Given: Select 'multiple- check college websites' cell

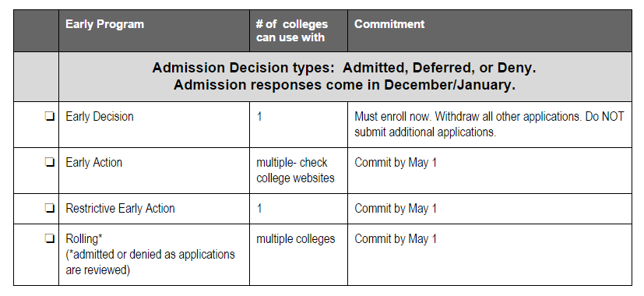Looking at the screenshot, I should tap(295, 170).
